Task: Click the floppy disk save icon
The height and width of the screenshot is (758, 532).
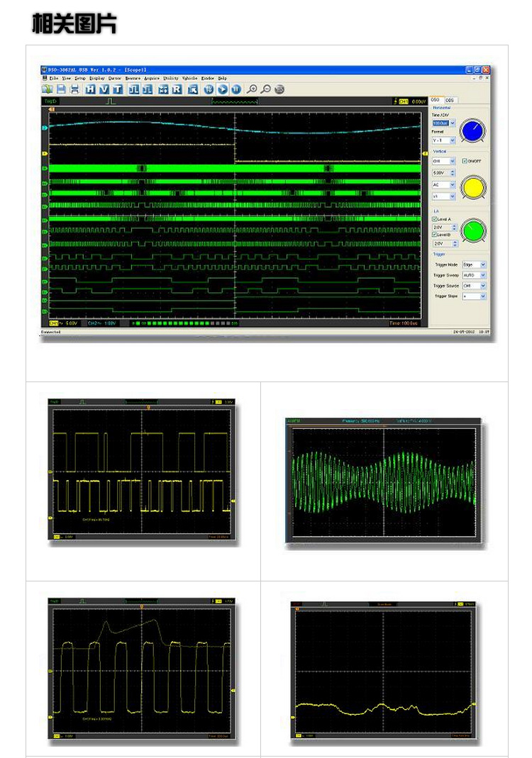Action: tap(61, 89)
